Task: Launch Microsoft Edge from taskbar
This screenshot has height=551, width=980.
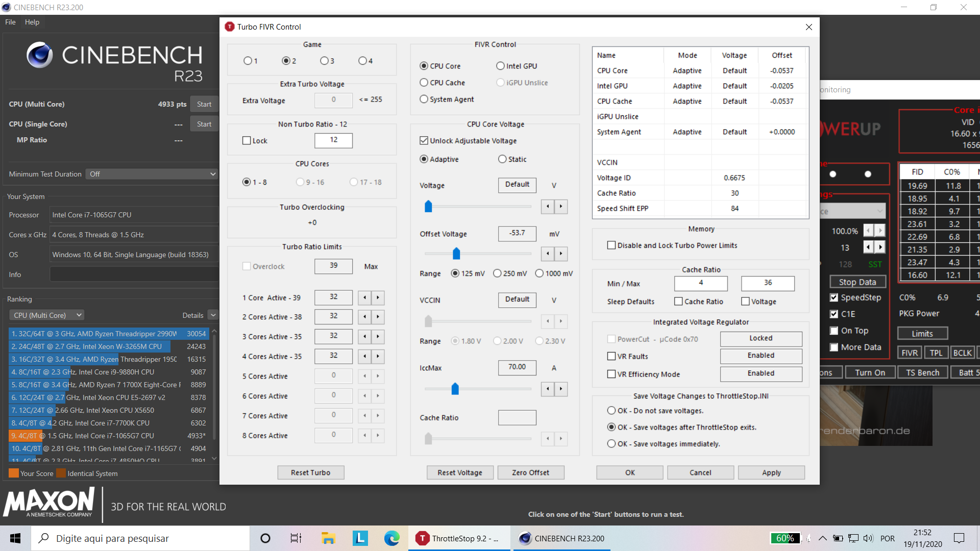Action: coord(391,538)
